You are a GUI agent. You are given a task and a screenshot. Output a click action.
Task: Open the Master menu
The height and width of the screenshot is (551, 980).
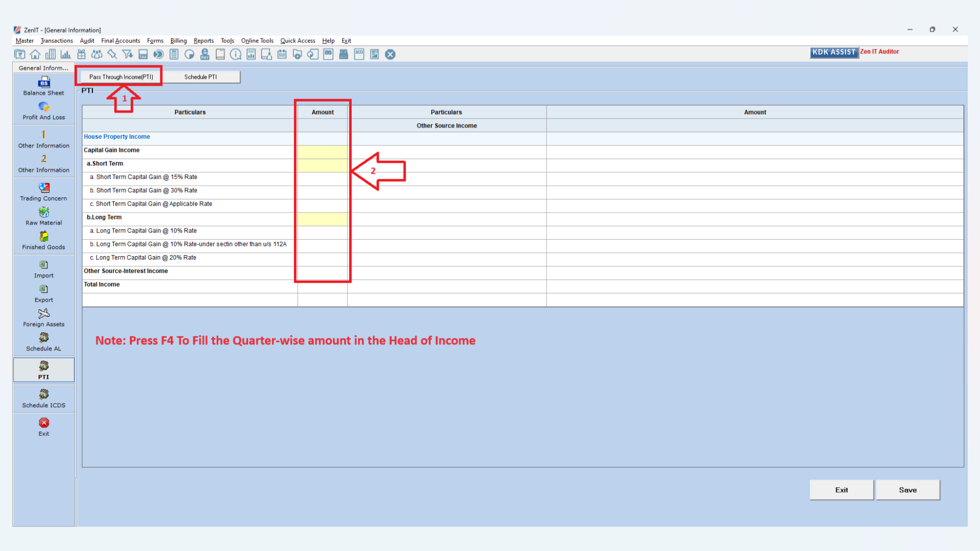pos(24,41)
